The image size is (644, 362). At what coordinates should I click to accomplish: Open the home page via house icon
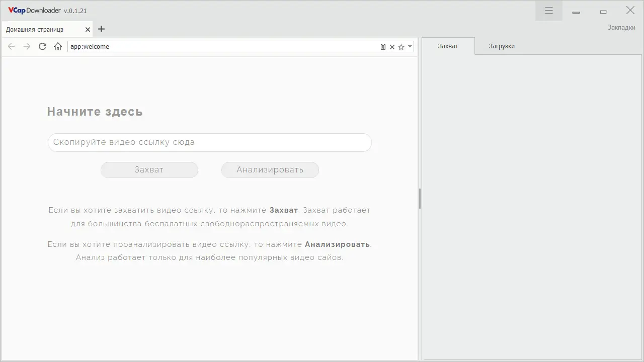58,47
